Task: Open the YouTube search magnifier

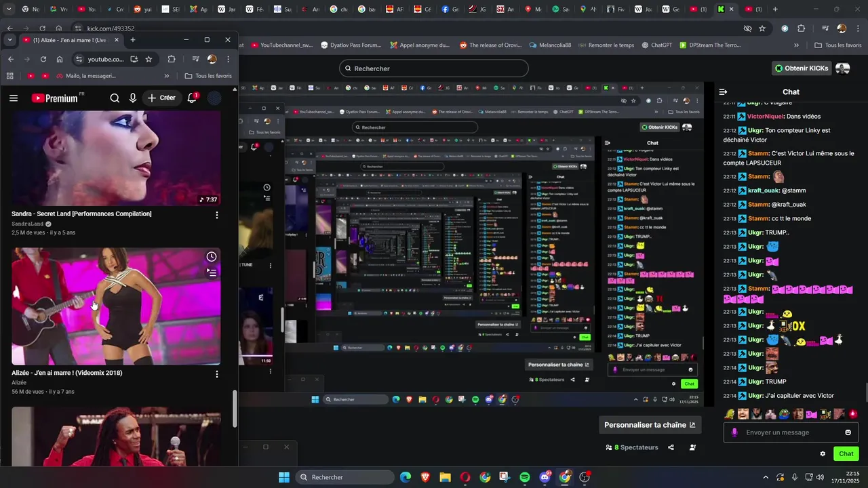Action: (x=115, y=98)
